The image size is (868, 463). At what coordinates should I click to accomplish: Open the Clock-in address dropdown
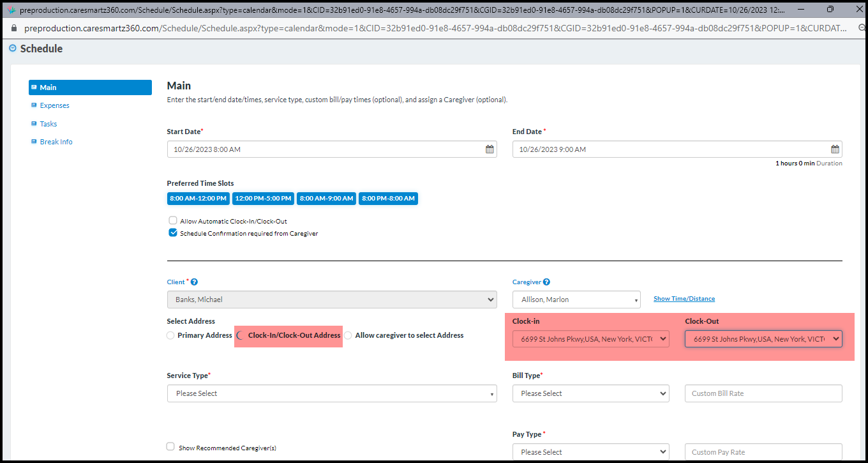pyautogui.click(x=590, y=339)
